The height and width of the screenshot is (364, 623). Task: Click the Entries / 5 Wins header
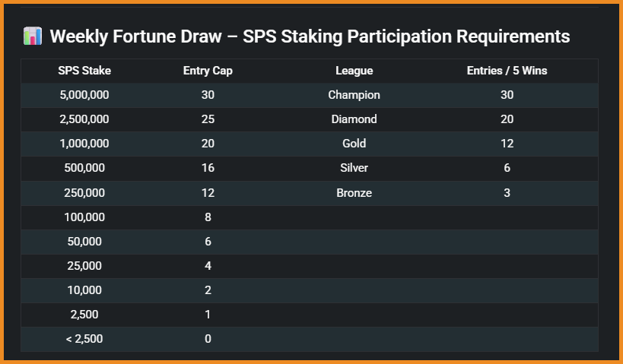[507, 71]
